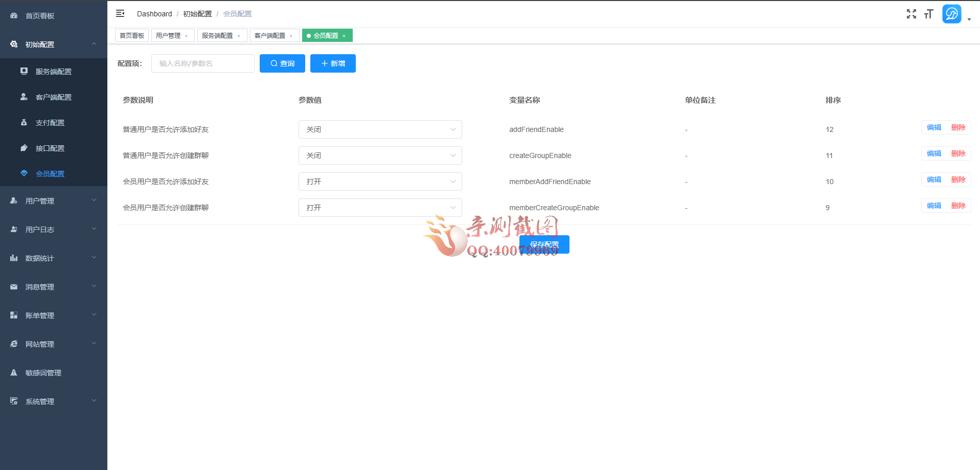Click the sidebar collapse hamburger icon
This screenshot has width=980, height=470.
click(120, 13)
